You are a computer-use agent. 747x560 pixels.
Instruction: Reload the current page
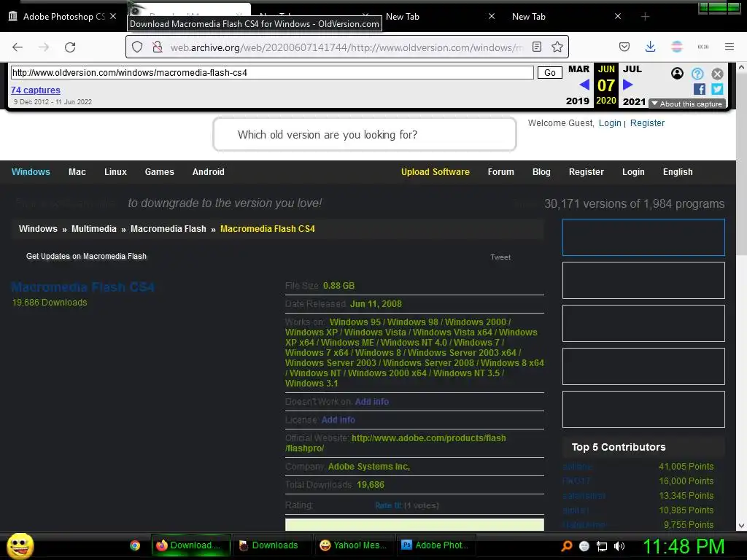70,47
